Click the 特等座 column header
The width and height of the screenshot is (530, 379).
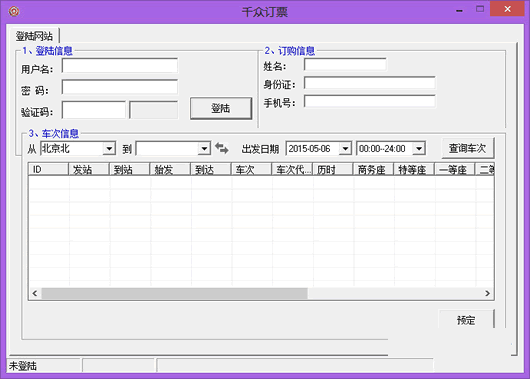414,169
